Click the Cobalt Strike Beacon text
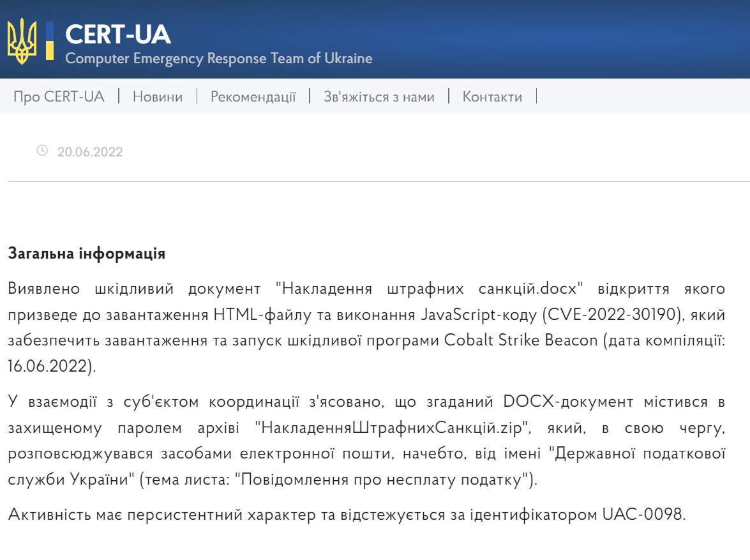750x560 pixels. (520, 340)
